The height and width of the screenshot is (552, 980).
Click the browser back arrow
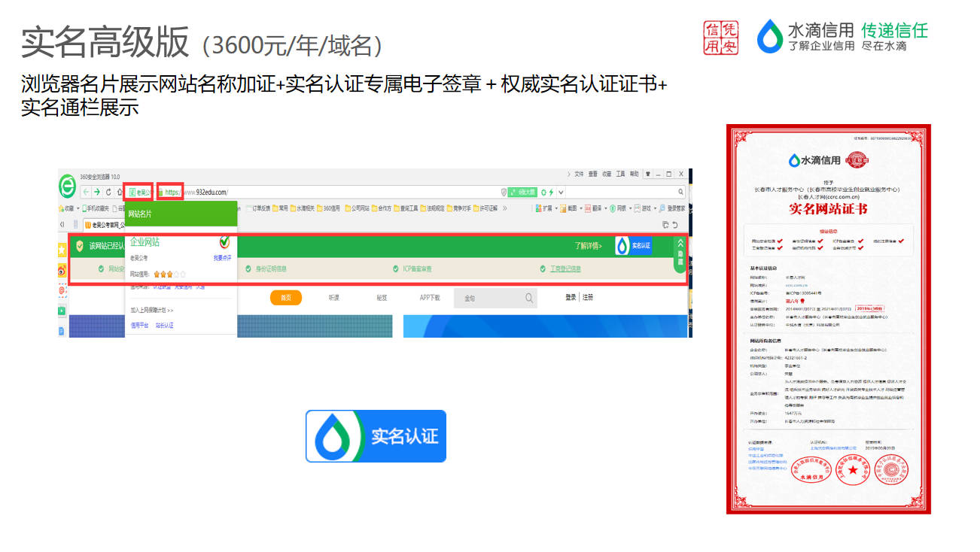[86, 192]
